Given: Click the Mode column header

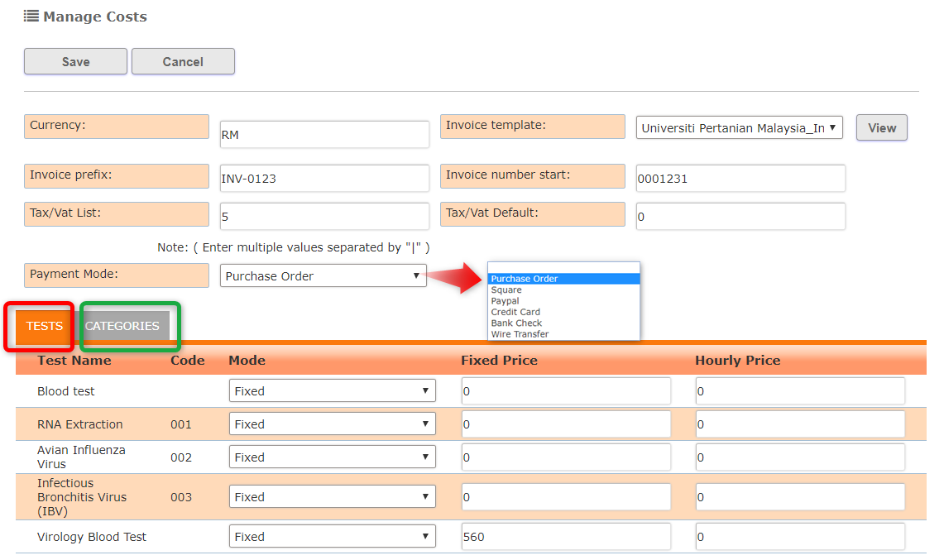Looking at the screenshot, I should (247, 360).
